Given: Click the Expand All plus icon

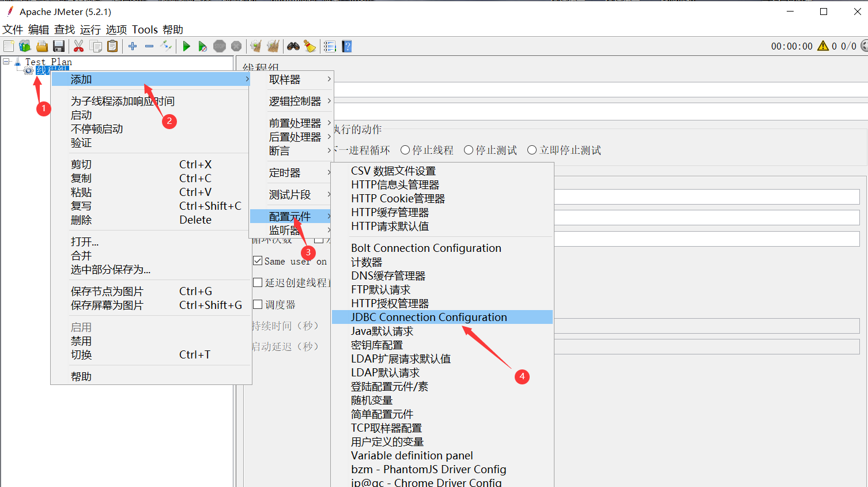Looking at the screenshot, I should 133,46.
